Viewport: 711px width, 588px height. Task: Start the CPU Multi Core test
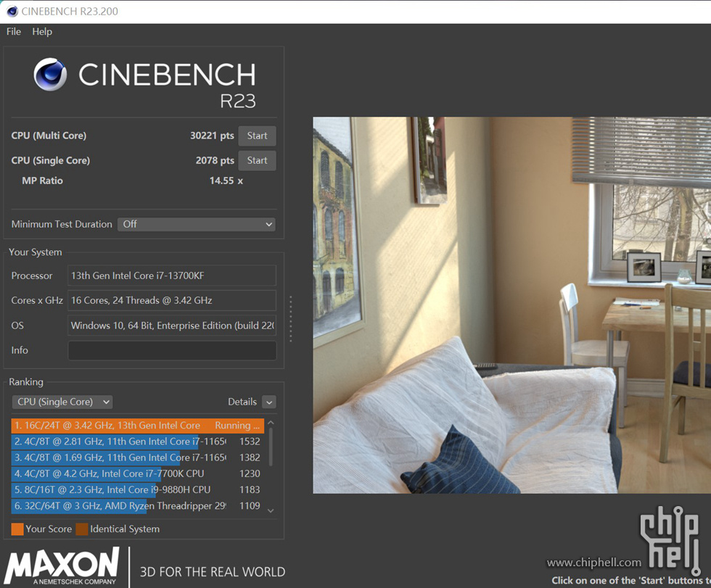(257, 136)
